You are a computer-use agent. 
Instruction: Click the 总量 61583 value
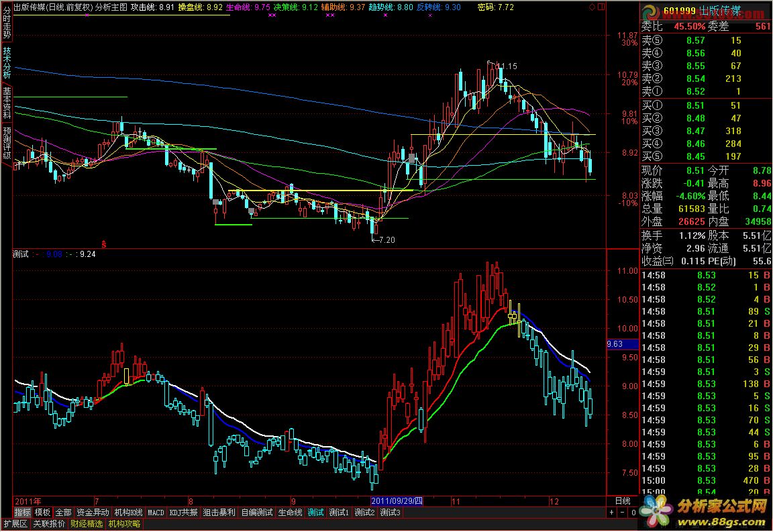tap(692, 209)
